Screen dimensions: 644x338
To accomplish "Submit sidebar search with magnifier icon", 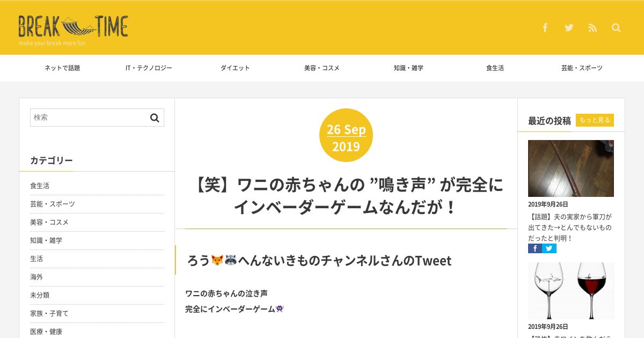I will click(x=155, y=118).
